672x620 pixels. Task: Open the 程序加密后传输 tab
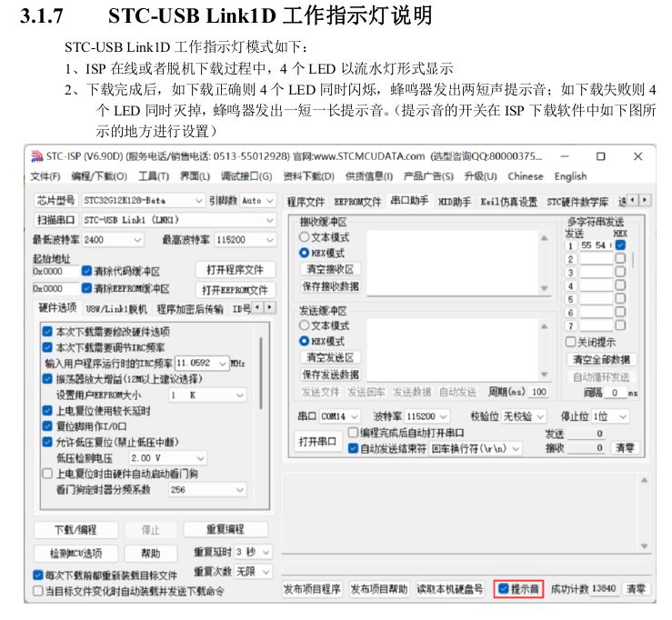[x=189, y=309]
